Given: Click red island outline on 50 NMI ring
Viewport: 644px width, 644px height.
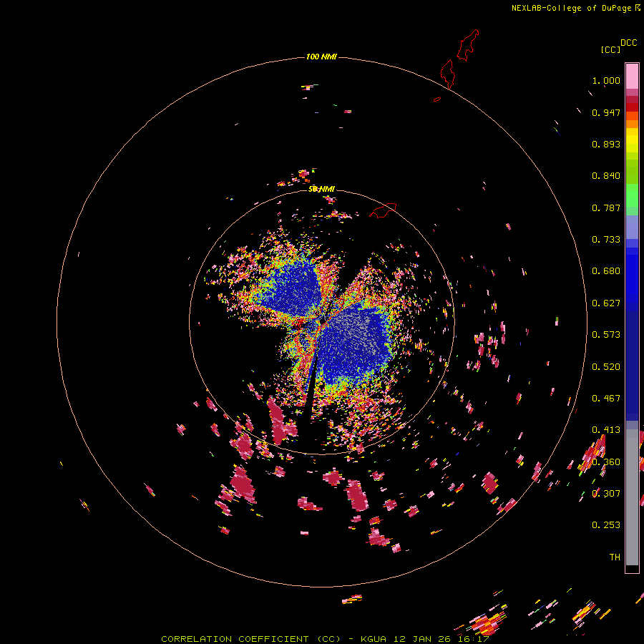Looking at the screenshot, I should click(x=384, y=210).
